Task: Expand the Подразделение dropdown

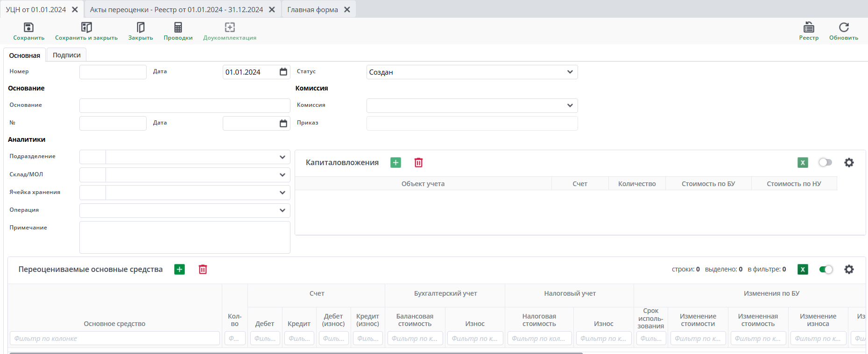Action: point(282,157)
